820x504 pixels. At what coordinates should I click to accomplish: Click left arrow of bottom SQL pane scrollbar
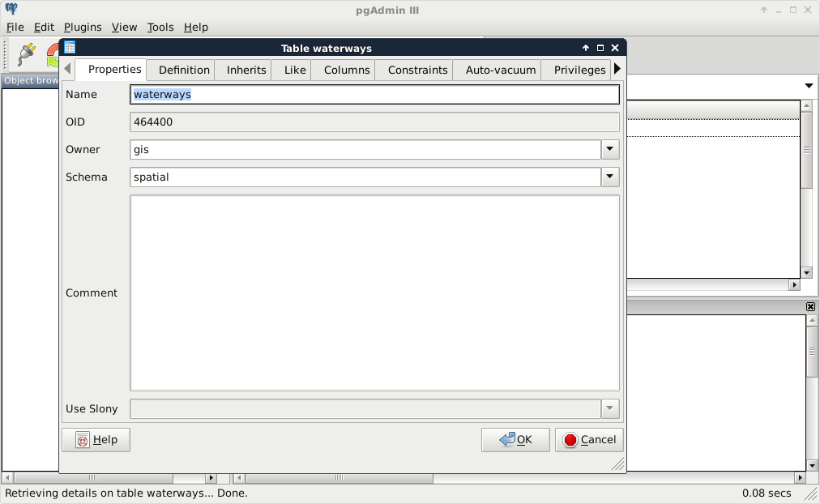(x=239, y=478)
